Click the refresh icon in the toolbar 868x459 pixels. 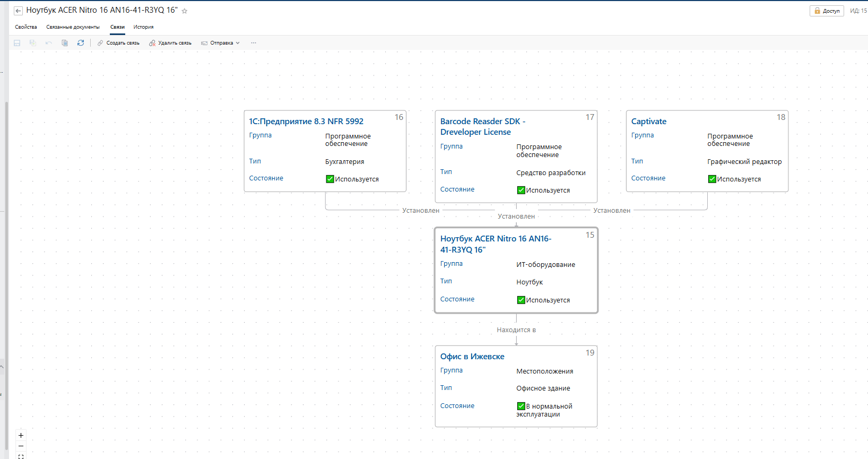[x=81, y=43]
